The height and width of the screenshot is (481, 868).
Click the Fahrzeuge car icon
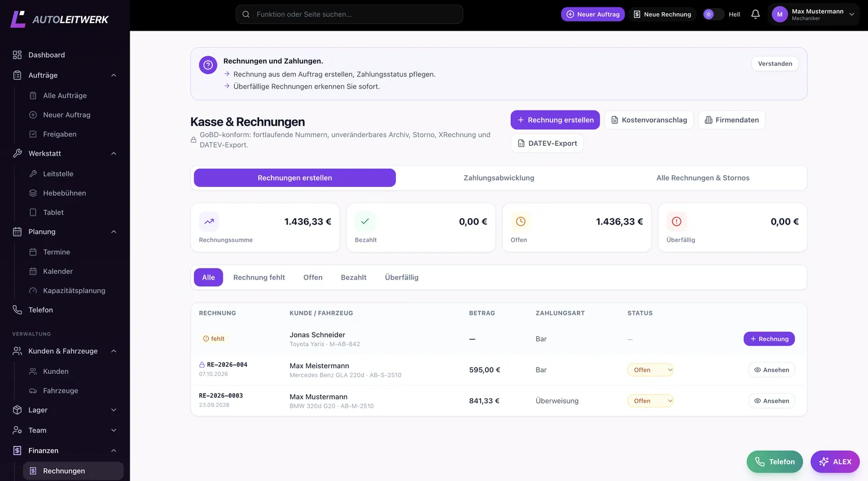(x=33, y=391)
